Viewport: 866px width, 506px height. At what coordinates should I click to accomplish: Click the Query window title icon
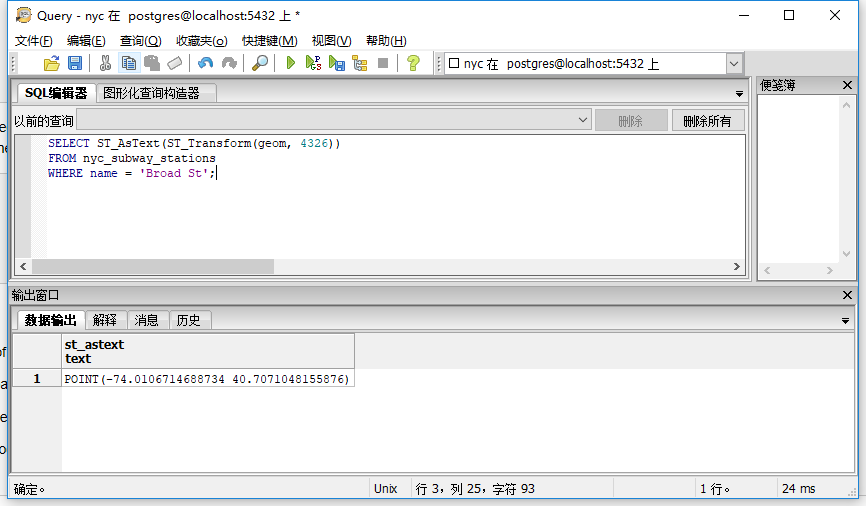tap(24, 15)
